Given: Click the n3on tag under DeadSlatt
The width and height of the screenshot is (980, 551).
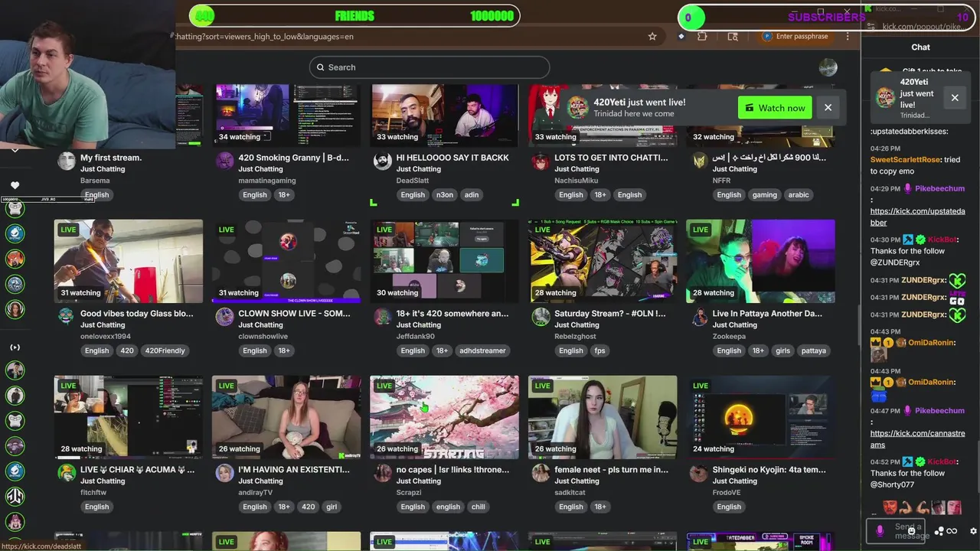Looking at the screenshot, I should (445, 194).
